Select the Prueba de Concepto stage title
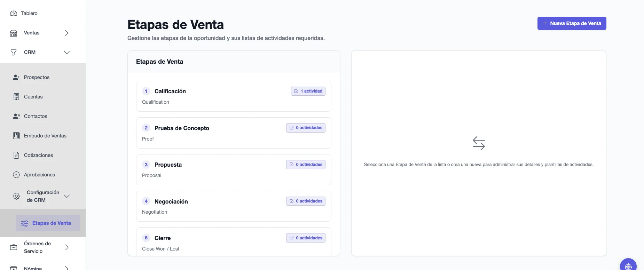This screenshot has width=644, height=270. tap(182, 128)
